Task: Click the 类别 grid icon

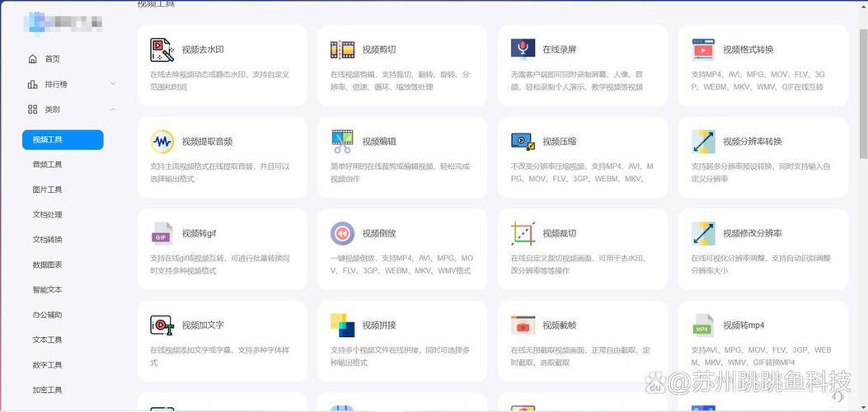Action: click(33, 110)
